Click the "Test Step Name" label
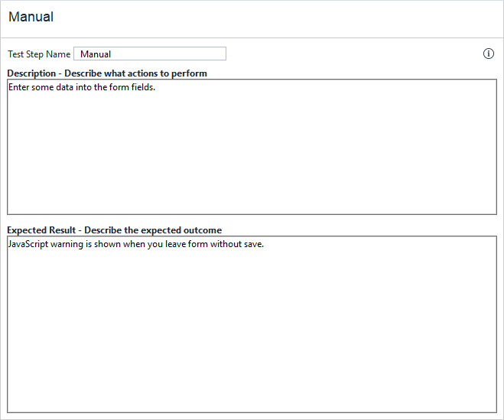This screenshot has height=420, width=504. tap(39, 54)
